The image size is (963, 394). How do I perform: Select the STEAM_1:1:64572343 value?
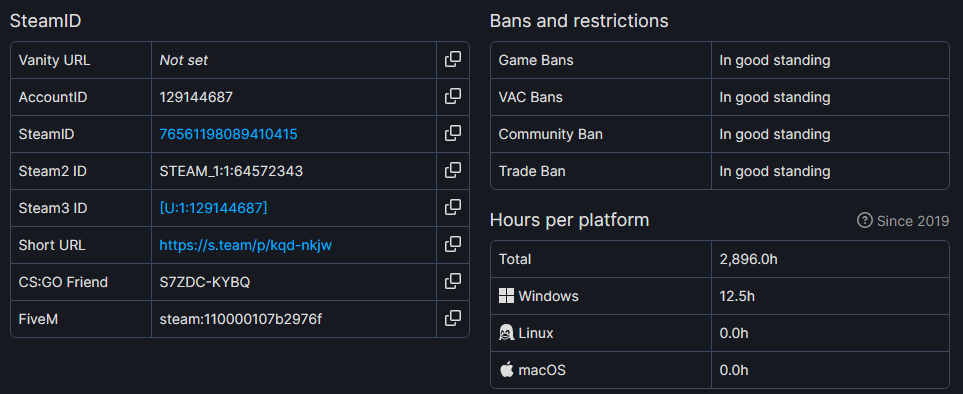pyautogui.click(x=231, y=171)
